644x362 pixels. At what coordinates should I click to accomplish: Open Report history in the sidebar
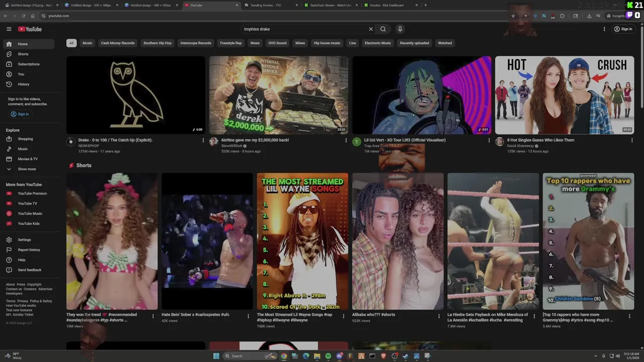pos(29,250)
